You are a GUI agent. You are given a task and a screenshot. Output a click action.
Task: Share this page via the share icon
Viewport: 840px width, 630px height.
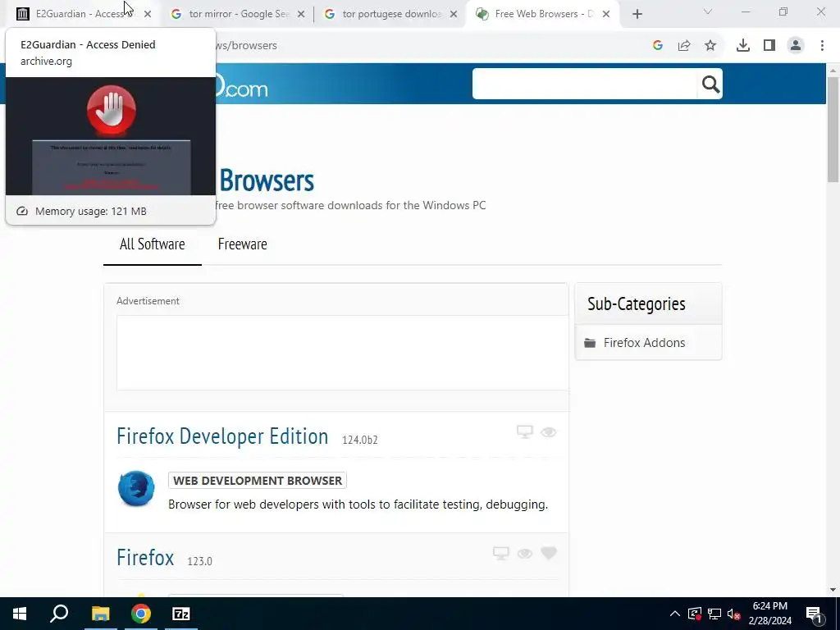tap(684, 46)
